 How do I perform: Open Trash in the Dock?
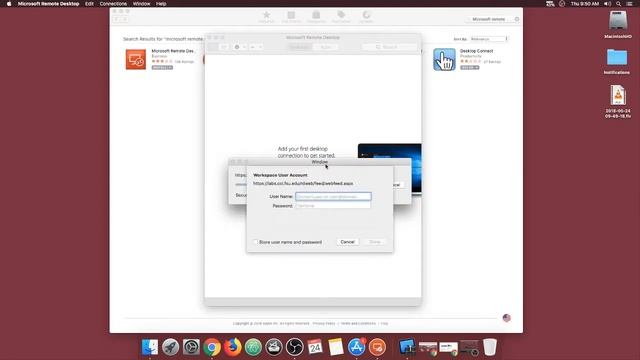click(490, 347)
